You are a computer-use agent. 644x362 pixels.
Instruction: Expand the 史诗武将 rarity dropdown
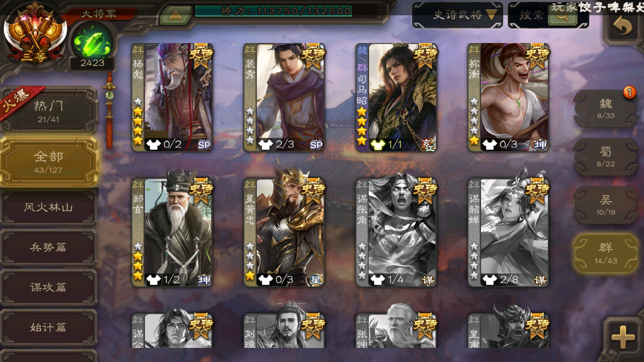[458, 15]
